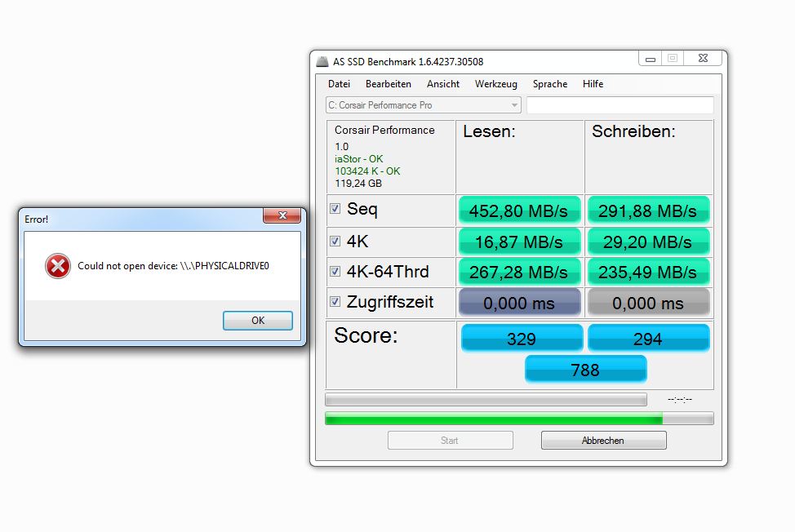Click the firmware version text '1.0'

(342, 147)
